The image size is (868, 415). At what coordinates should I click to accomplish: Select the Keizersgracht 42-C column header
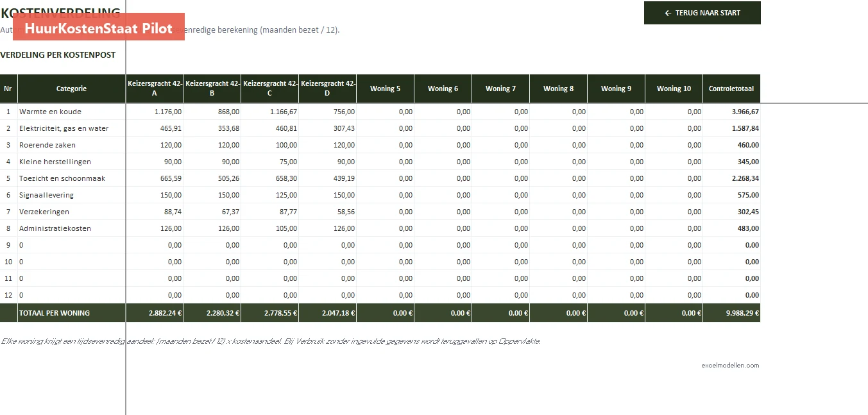pos(270,89)
